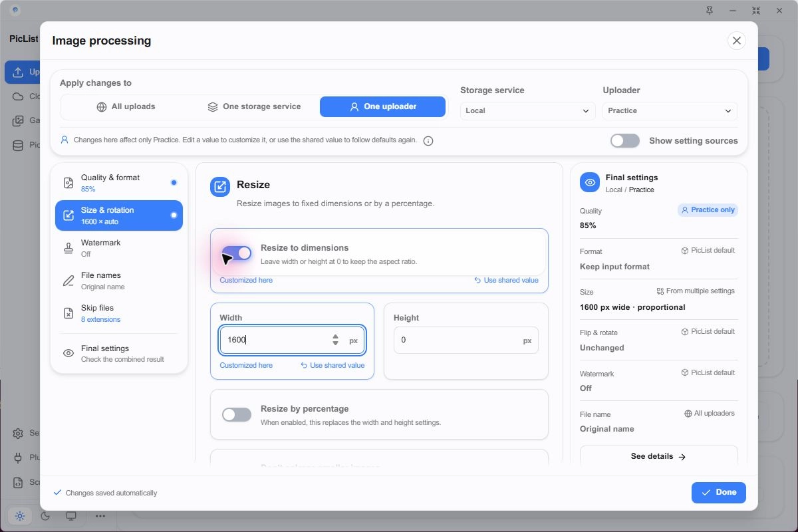Click the cloud icon in PicList sidebar
The height and width of the screenshot is (532, 798).
click(18, 96)
